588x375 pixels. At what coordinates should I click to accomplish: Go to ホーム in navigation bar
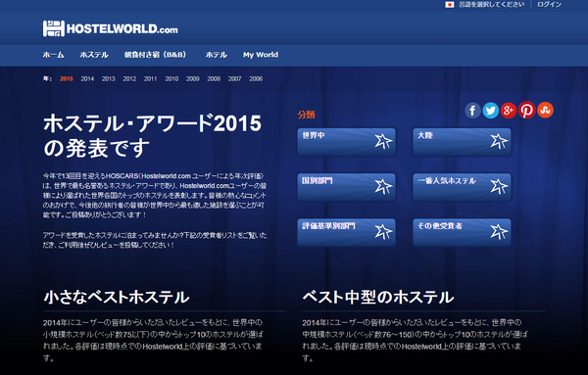[x=53, y=55]
